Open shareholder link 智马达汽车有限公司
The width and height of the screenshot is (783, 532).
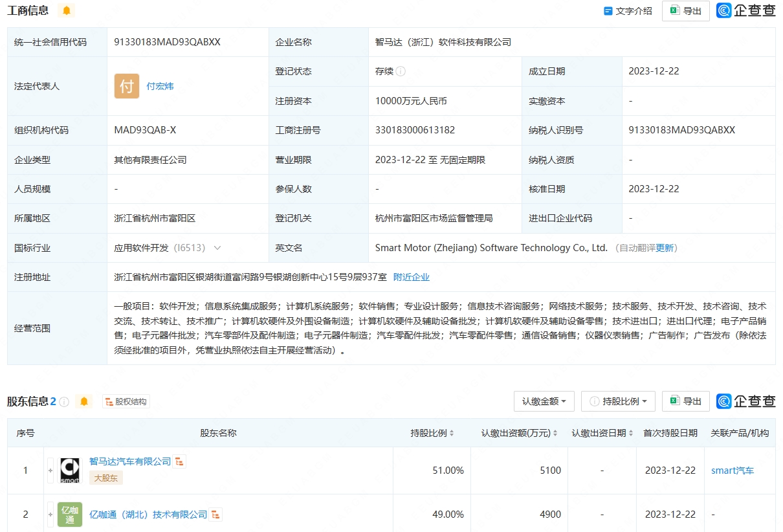click(130, 461)
